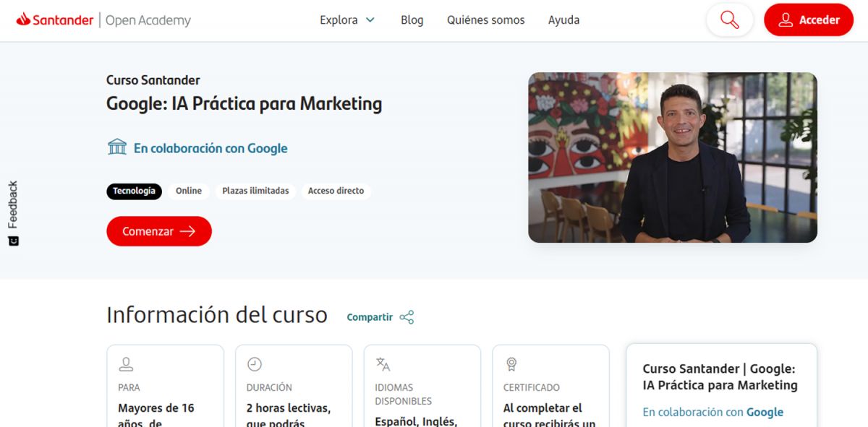Click the medal icon above CERTIFICADO

pyautogui.click(x=511, y=364)
